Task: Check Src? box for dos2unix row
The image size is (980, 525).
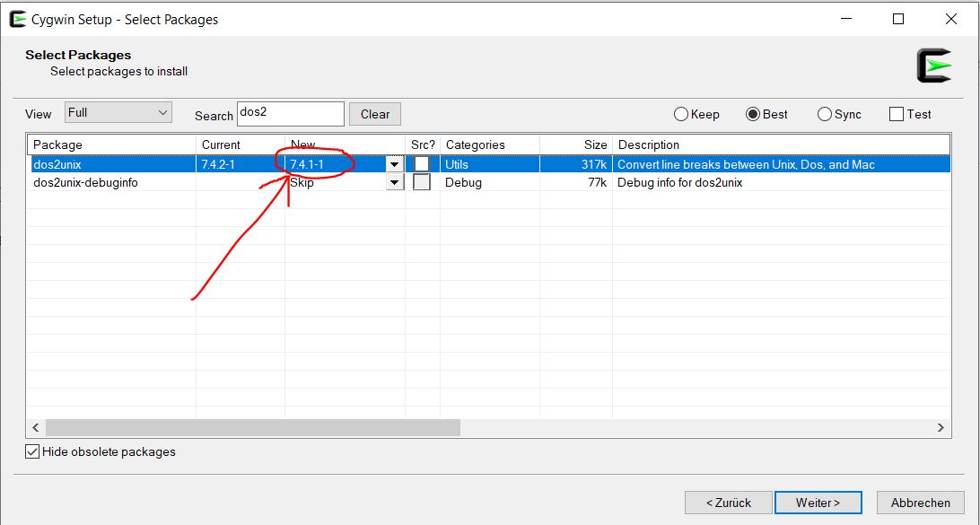Action: [x=422, y=163]
